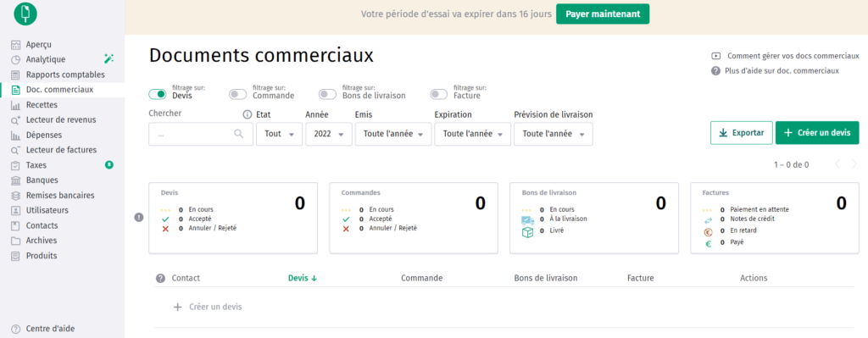This screenshot has width=868, height=338.
Task: Click the Lecteur de revenus magnifier icon
Action: pos(15,120)
